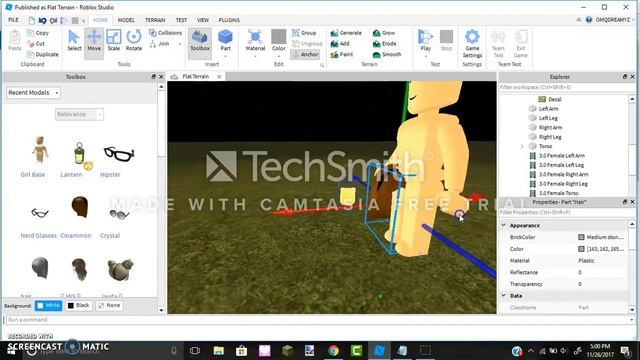
Task: Open the Material picker
Action: (256, 40)
